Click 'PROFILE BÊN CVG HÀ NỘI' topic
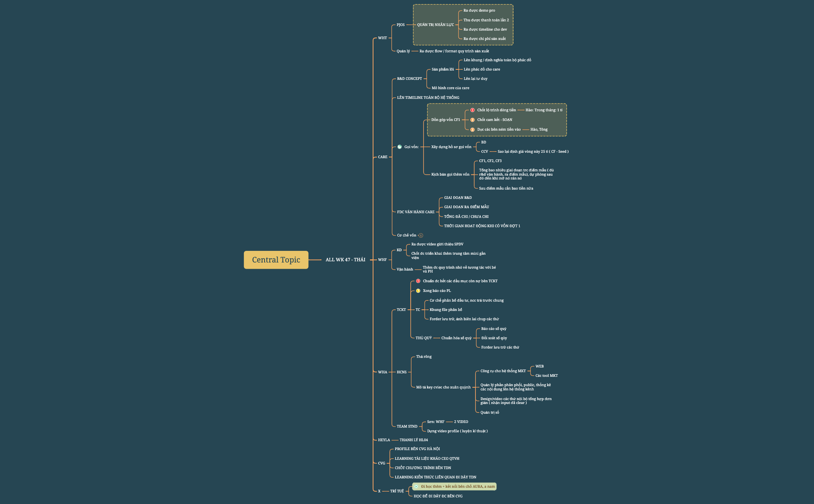 point(417,449)
